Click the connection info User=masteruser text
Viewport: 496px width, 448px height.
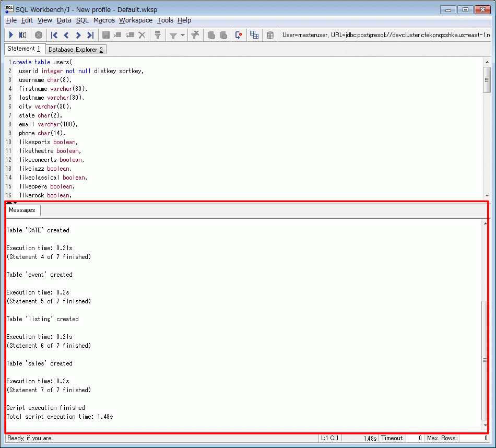[386, 35]
